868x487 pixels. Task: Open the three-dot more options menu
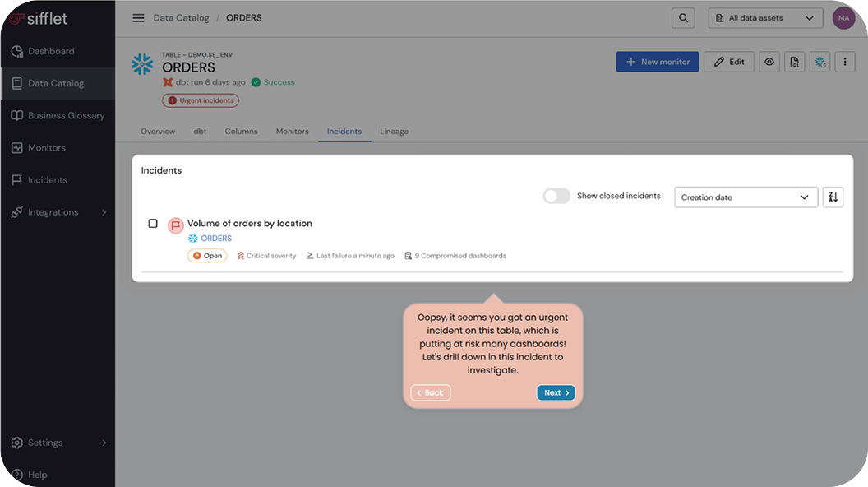pos(845,62)
